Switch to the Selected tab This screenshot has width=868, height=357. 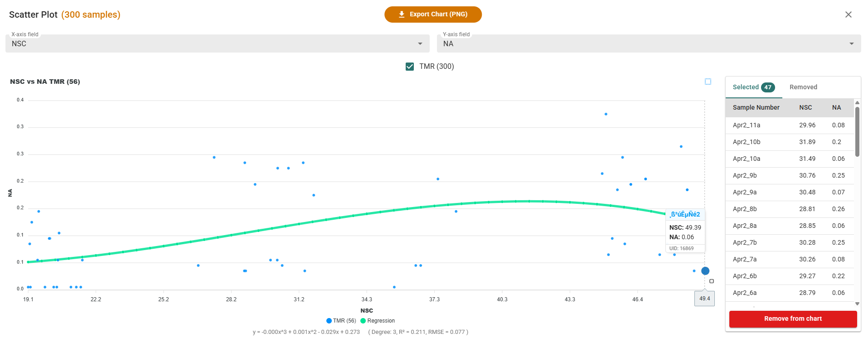tap(754, 87)
